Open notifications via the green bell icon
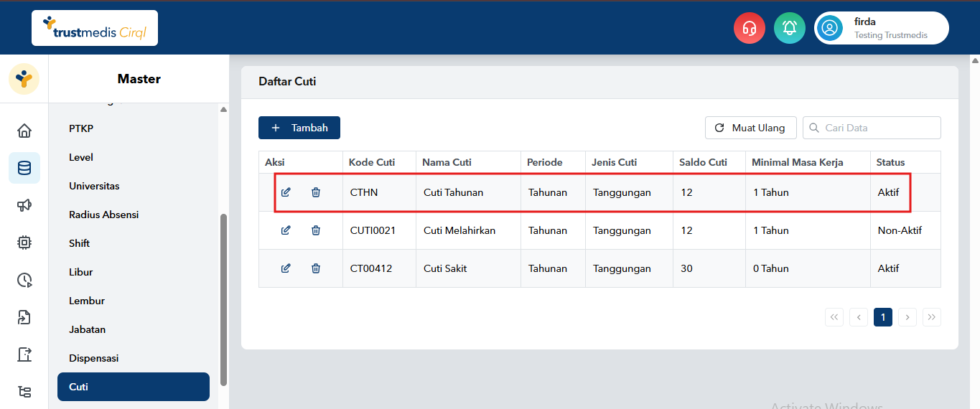Image resolution: width=980 pixels, height=409 pixels. 790,28
